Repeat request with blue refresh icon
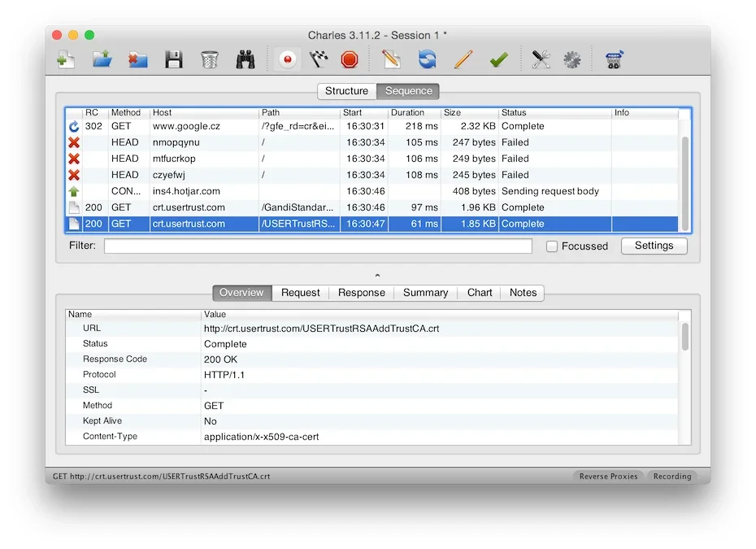 [427, 60]
